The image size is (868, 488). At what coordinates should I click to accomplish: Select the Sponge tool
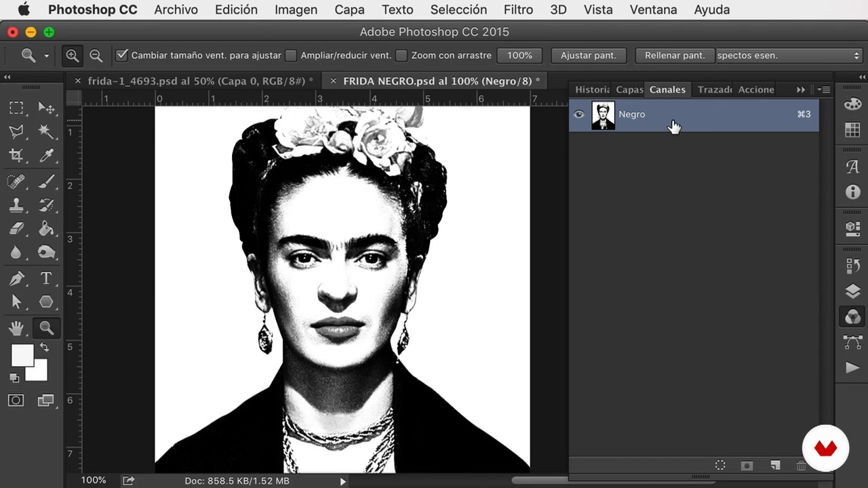[x=46, y=252]
